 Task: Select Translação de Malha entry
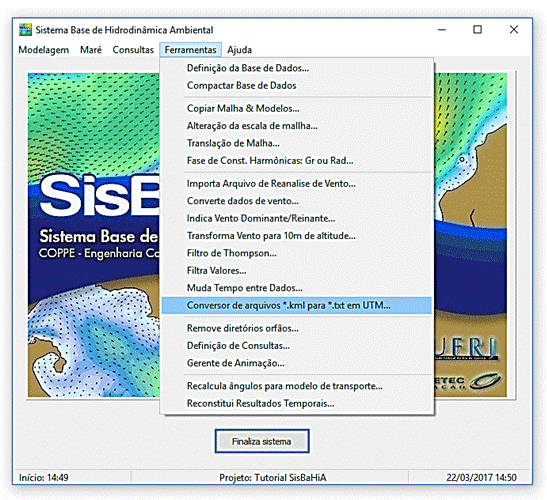(297, 143)
